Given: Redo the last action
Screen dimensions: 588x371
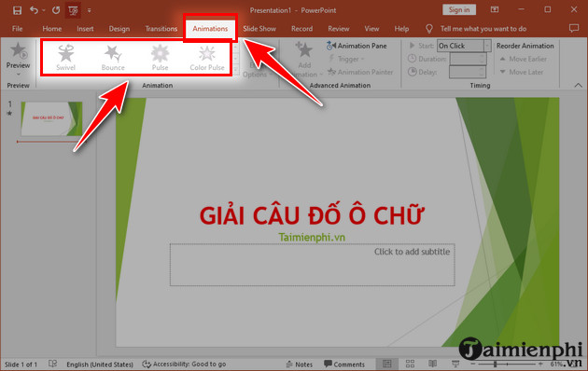Looking at the screenshot, I should pos(56,10).
